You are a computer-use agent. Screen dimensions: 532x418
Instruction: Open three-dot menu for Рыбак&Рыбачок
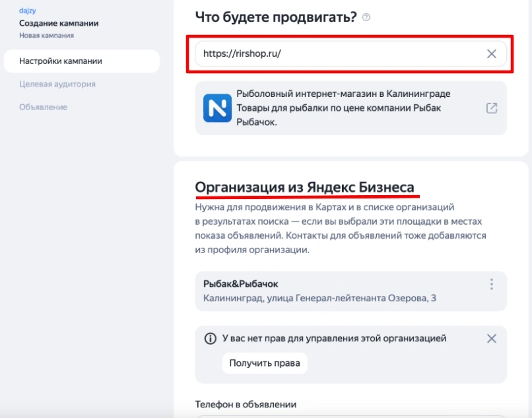coord(491,284)
